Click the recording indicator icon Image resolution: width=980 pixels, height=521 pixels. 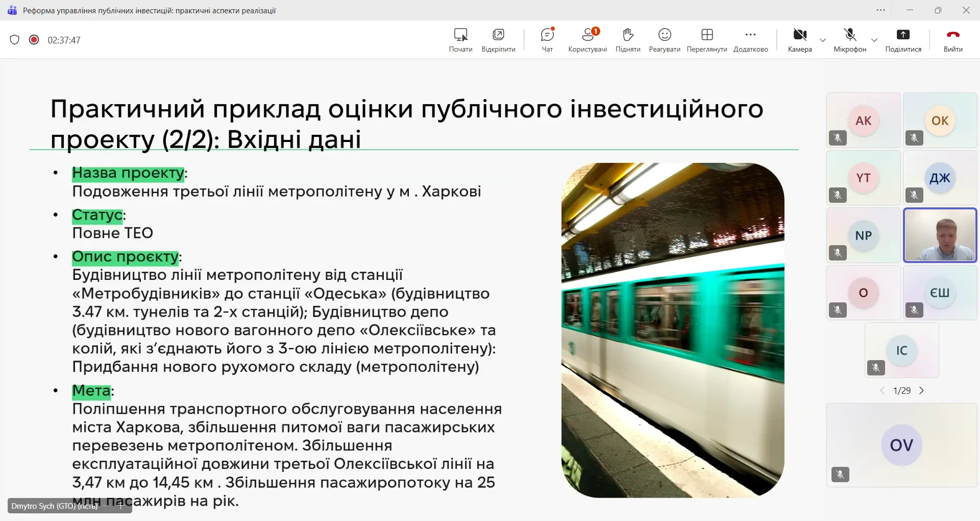34,40
